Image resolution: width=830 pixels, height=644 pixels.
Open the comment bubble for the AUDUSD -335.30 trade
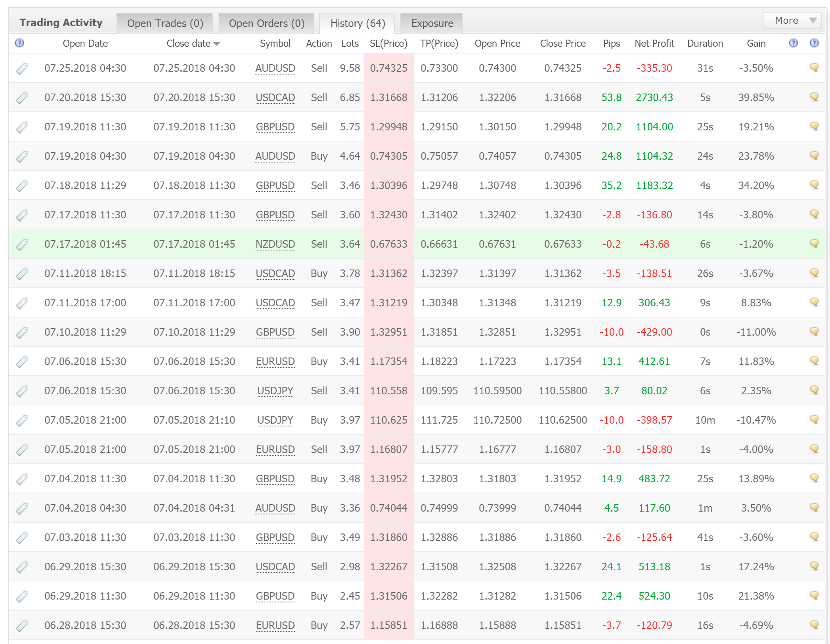(x=814, y=68)
